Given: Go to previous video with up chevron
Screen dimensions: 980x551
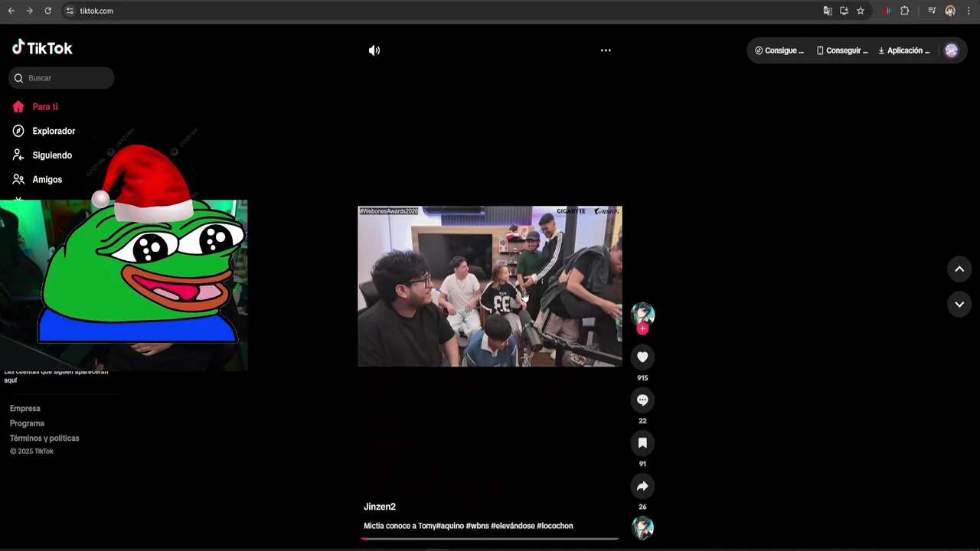Looking at the screenshot, I should coord(959,269).
